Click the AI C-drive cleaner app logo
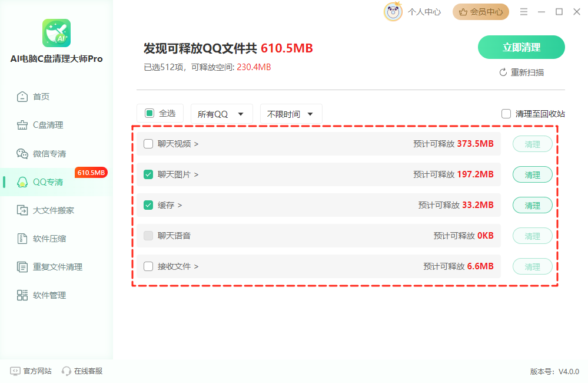 pyautogui.click(x=57, y=33)
